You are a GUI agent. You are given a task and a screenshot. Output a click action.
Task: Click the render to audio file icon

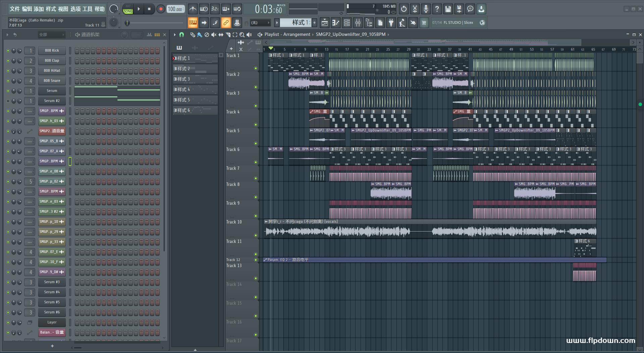pyautogui.click(x=459, y=9)
